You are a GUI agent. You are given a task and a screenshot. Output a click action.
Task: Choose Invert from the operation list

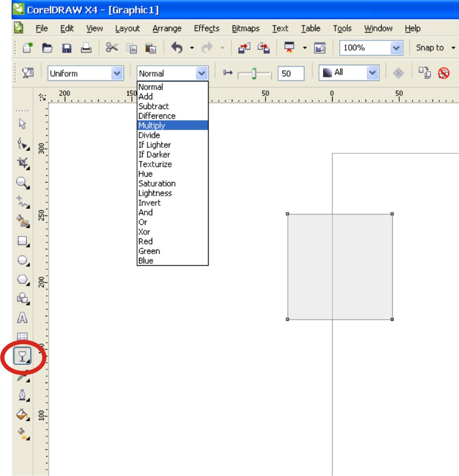pos(173,203)
